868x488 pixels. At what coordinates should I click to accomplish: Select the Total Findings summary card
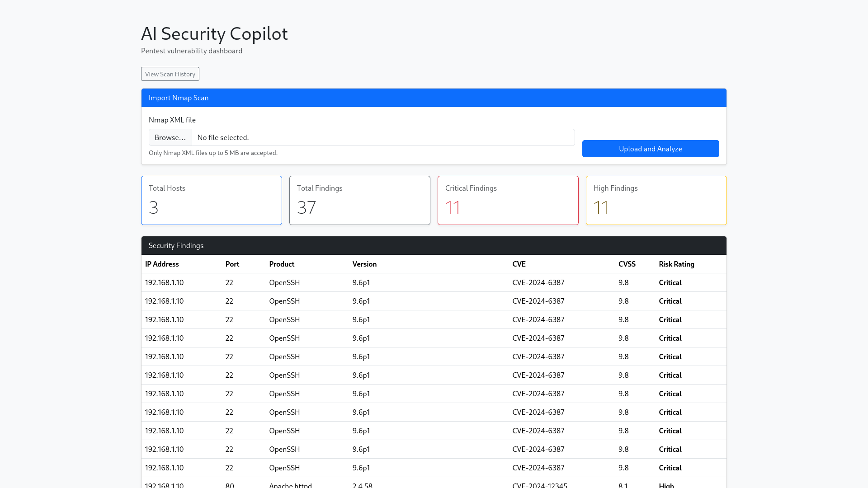point(360,200)
